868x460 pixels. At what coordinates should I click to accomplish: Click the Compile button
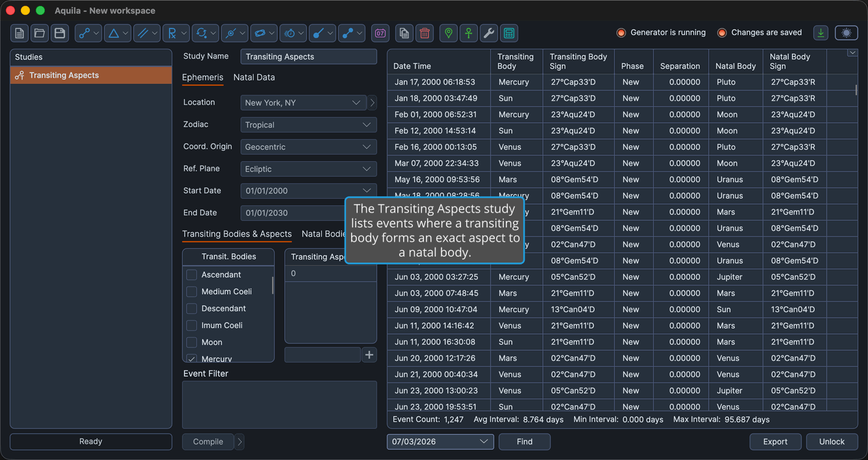208,442
